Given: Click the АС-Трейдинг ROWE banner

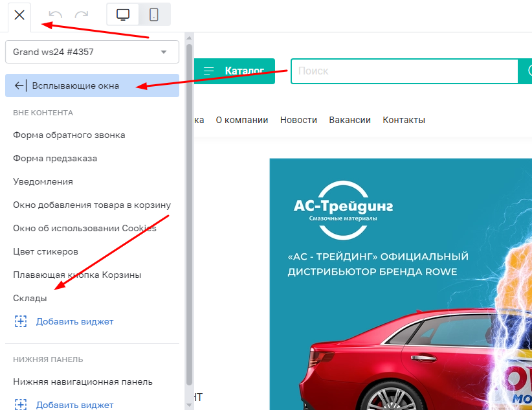Looking at the screenshot, I should (401, 284).
